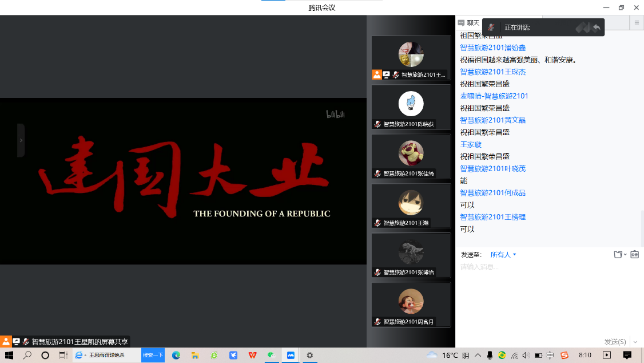Click the screen-share icon on first participant tile
Viewport: 644px width, 363px height.
click(387, 75)
